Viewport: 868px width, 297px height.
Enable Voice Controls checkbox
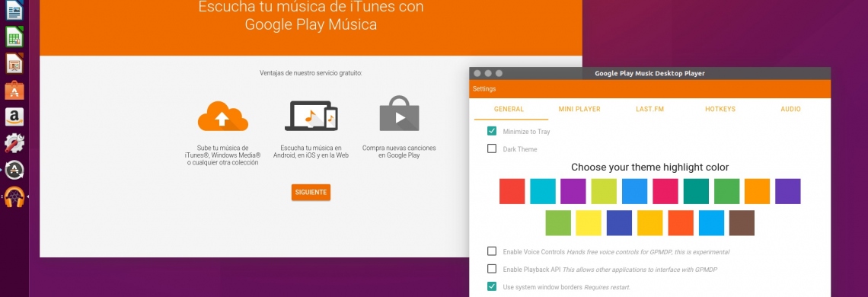[492, 251]
